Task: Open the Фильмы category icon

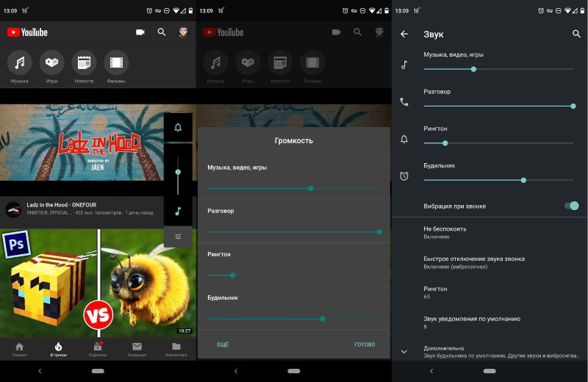Action: tap(116, 62)
